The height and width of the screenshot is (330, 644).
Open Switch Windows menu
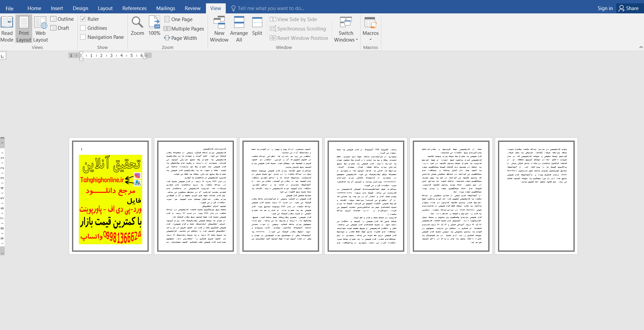point(346,29)
